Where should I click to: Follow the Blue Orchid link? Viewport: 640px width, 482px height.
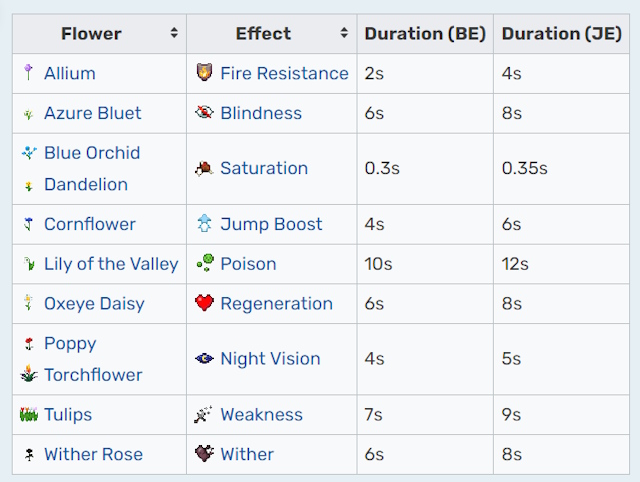(92, 153)
